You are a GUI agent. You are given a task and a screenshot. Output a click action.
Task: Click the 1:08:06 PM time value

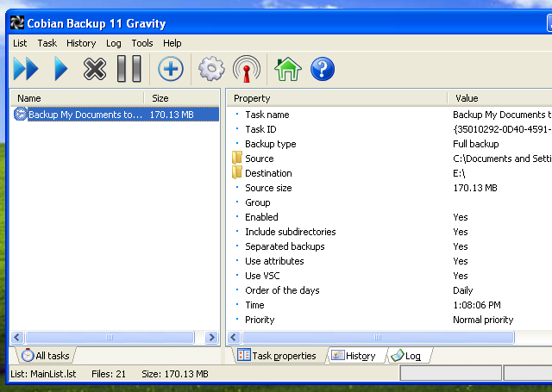coord(477,305)
